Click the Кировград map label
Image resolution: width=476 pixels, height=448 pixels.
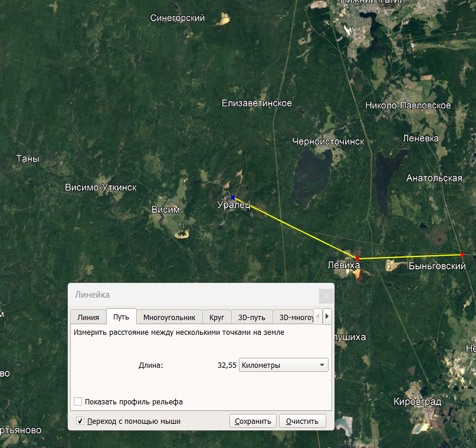418,401
